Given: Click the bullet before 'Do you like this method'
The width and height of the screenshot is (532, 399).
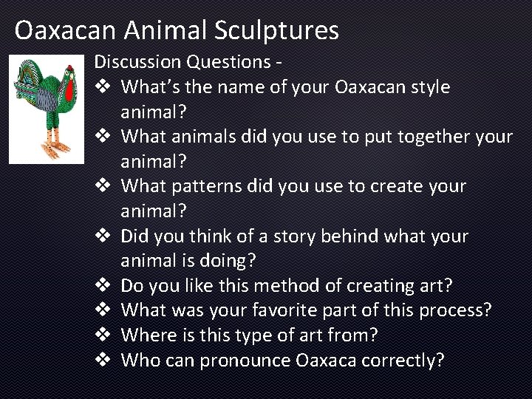Looking at the screenshot, I should click(103, 284).
